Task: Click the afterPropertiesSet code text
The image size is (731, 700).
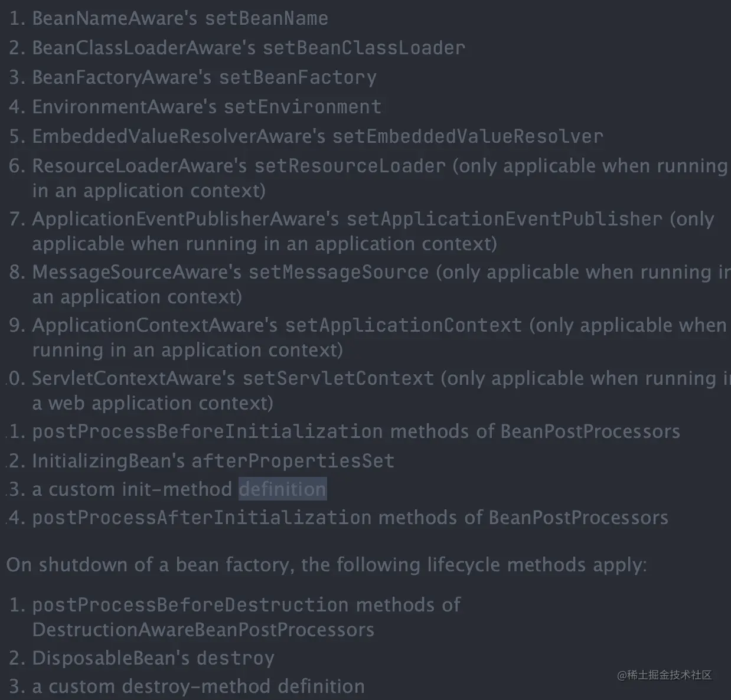Action: (293, 461)
